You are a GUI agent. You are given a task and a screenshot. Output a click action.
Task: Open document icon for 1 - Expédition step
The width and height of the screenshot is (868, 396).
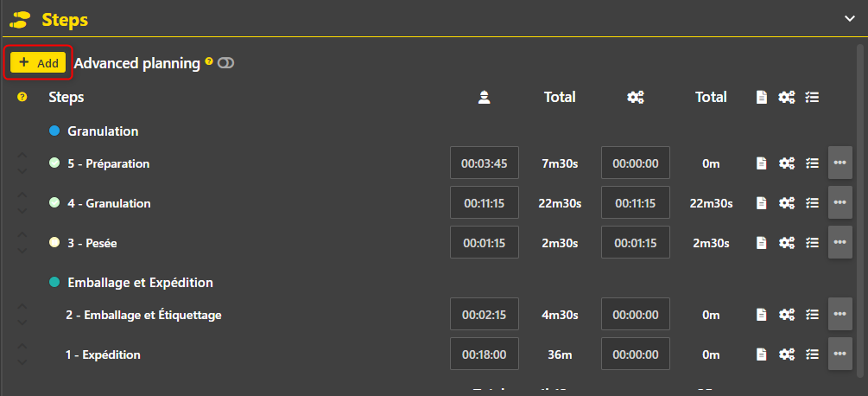[x=762, y=354]
